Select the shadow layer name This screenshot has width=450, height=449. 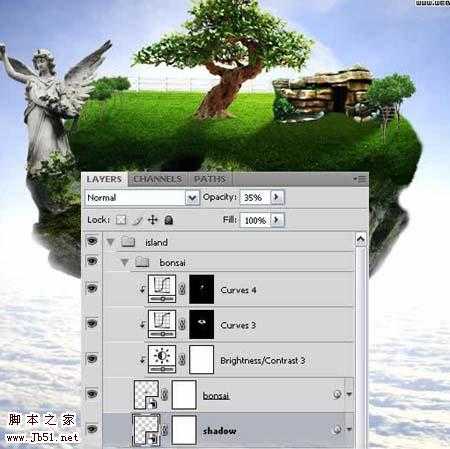[x=220, y=431]
